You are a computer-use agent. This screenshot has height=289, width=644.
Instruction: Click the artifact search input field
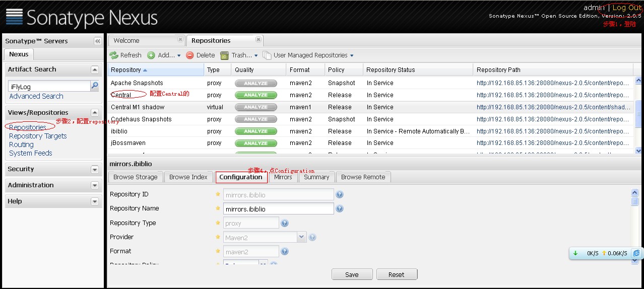pos(49,87)
